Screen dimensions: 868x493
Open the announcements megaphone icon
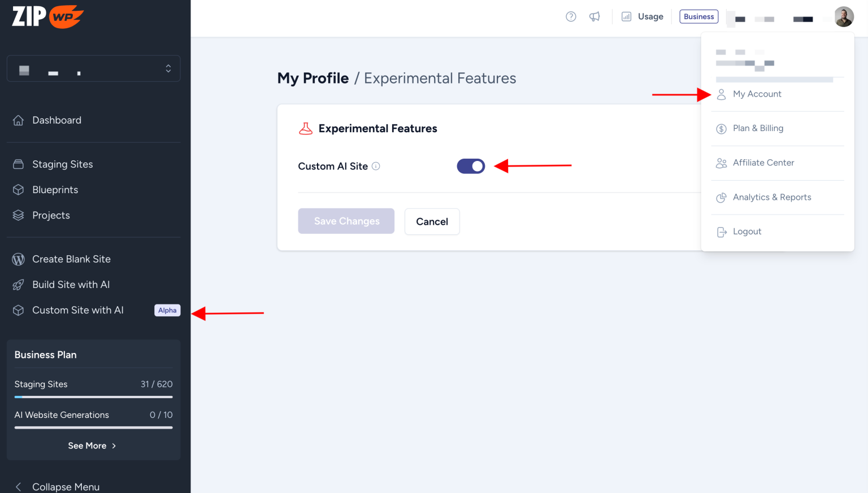click(x=594, y=16)
